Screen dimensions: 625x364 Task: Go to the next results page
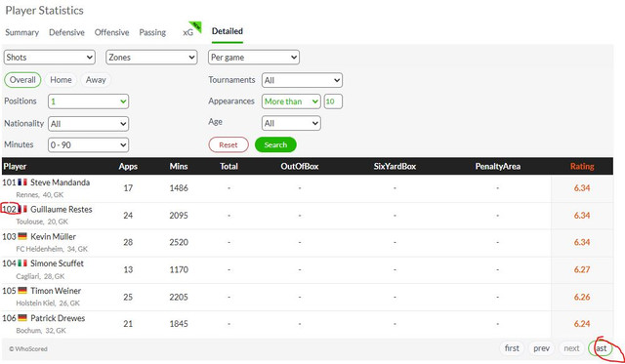[571, 348]
